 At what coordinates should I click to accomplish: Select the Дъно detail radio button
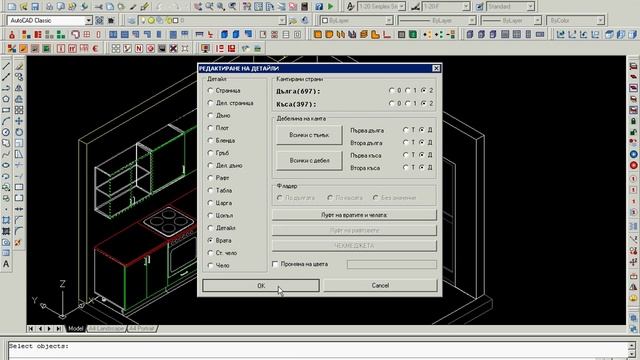(x=210, y=116)
